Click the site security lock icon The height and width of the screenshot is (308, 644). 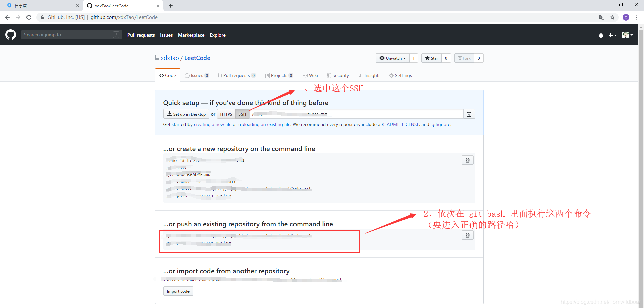coord(42,17)
